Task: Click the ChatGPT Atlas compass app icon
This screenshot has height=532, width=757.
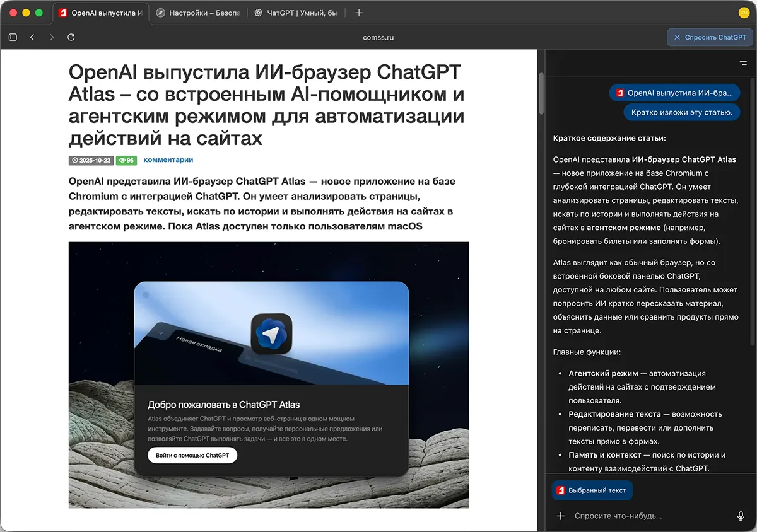Action: [x=271, y=333]
